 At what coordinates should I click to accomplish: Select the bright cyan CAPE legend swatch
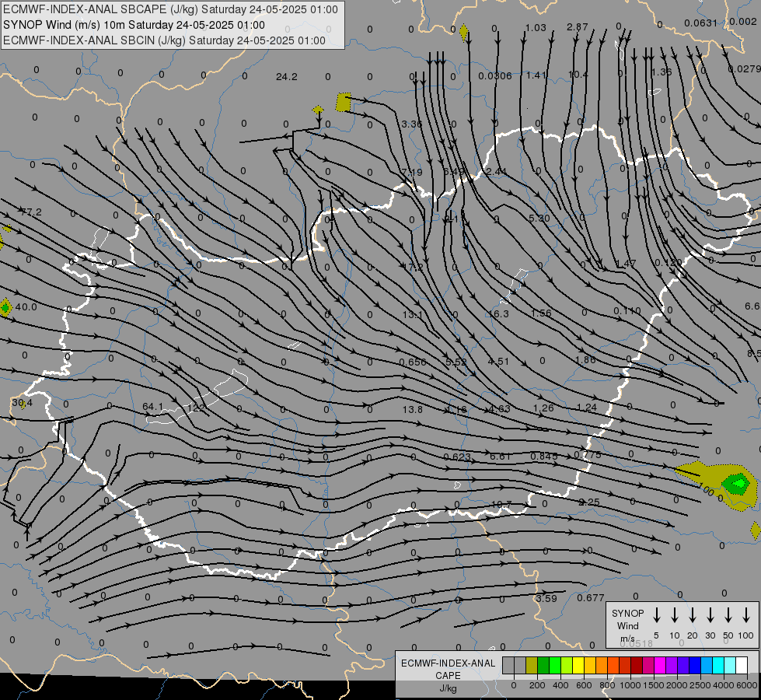(718, 666)
